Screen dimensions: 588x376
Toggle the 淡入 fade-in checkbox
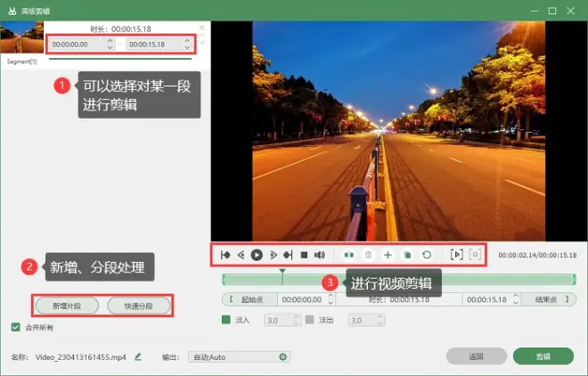pyautogui.click(x=226, y=320)
